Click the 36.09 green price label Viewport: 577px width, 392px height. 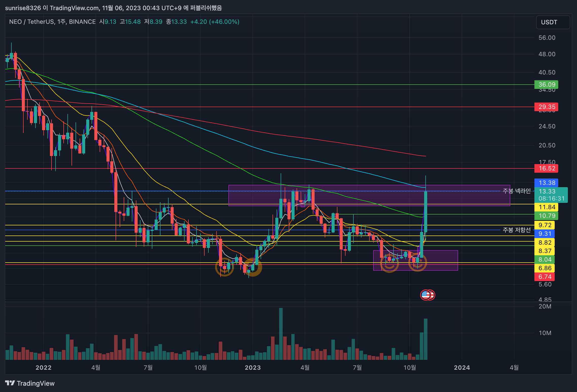546,85
